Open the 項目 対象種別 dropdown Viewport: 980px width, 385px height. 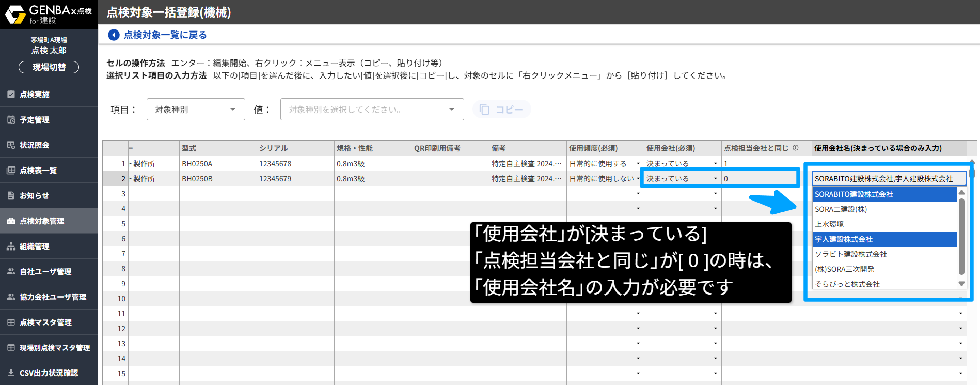pyautogui.click(x=196, y=110)
